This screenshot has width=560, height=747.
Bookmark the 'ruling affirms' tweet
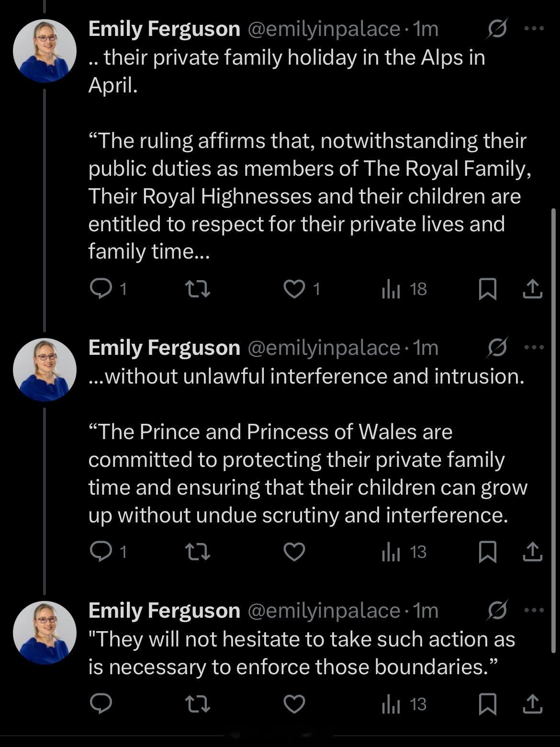[x=487, y=289]
